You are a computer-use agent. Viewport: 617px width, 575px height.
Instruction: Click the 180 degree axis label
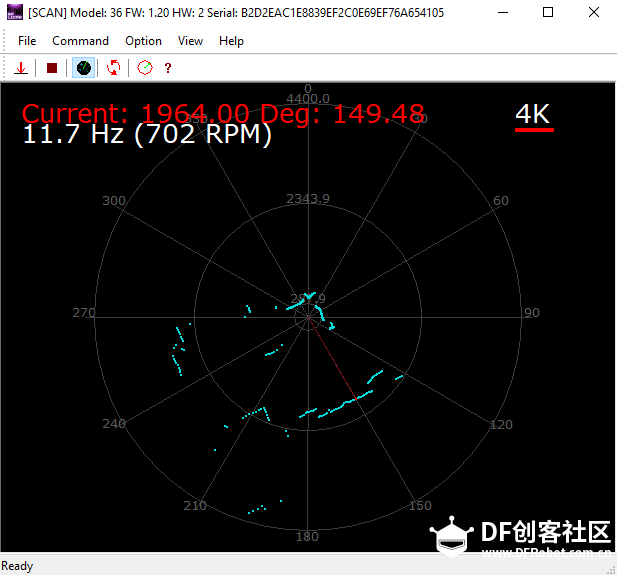[307, 536]
